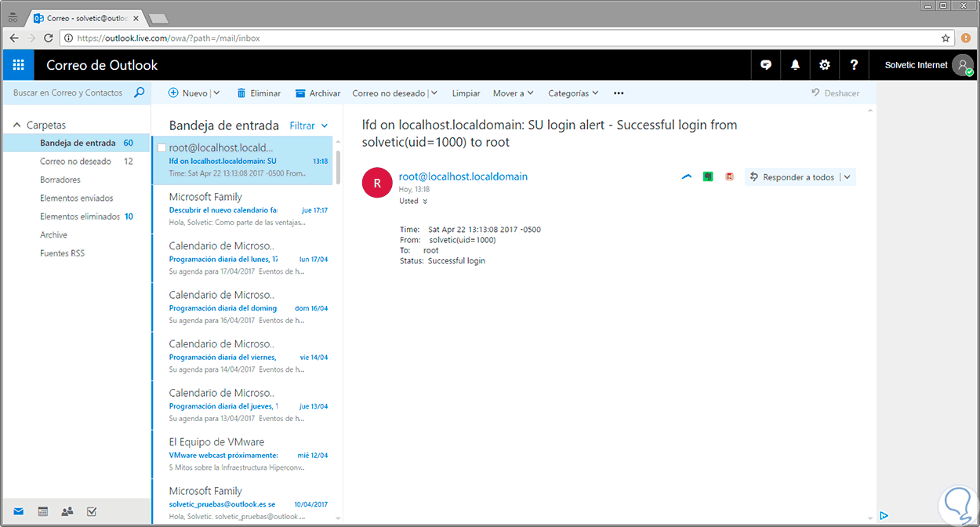The image size is (980, 527).
Task: Open the solvetic_pruebas@outlook.es email
Action: coord(244,502)
